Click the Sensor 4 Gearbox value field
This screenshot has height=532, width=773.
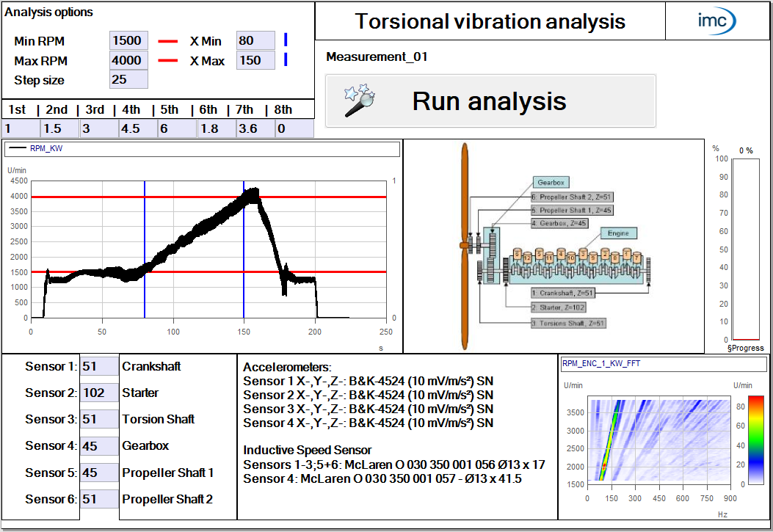[x=99, y=445]
